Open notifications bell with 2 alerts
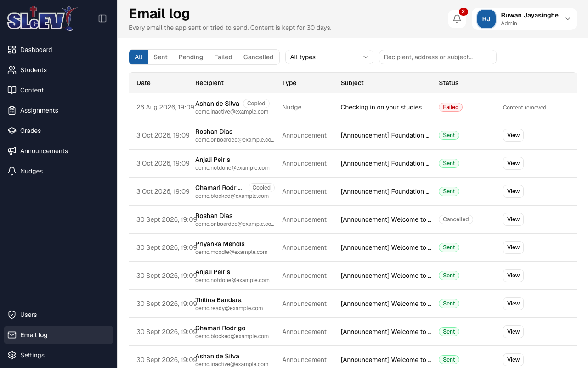Viewport: 588px width, 368px height. (x=457, y=19)
